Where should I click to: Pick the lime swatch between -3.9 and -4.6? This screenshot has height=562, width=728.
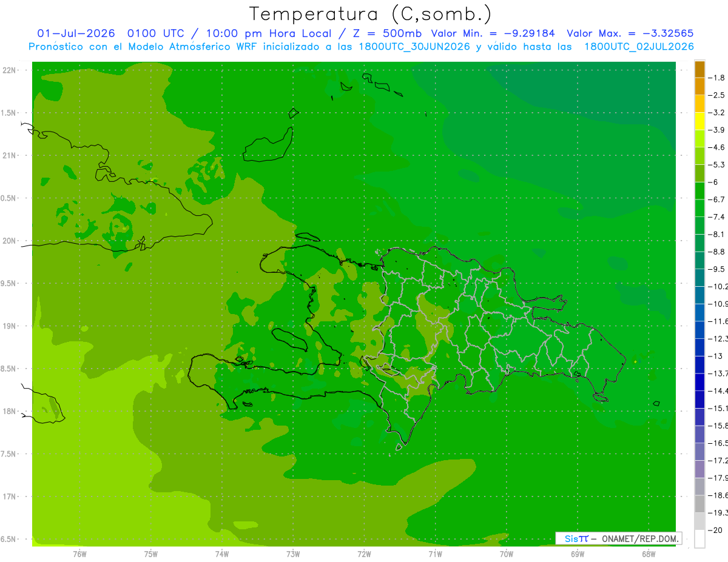coord(699,139)
